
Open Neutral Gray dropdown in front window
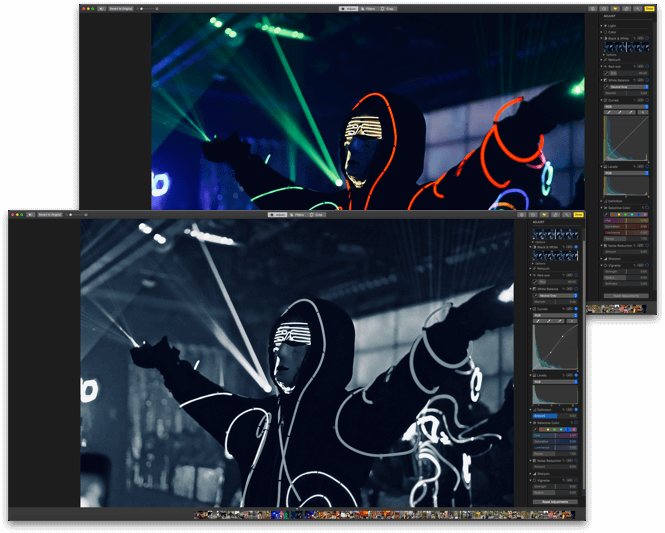click(x=558, y=296)
